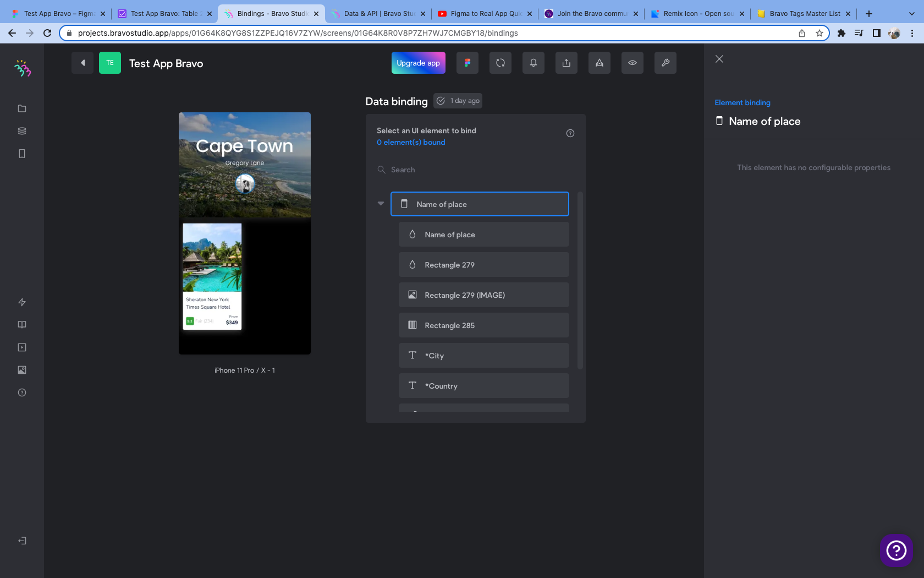Image resolution: width=924 pixels, height=578 pixels.
Task: Click the Bravo Studio logo
Action: tap(22, 68)
